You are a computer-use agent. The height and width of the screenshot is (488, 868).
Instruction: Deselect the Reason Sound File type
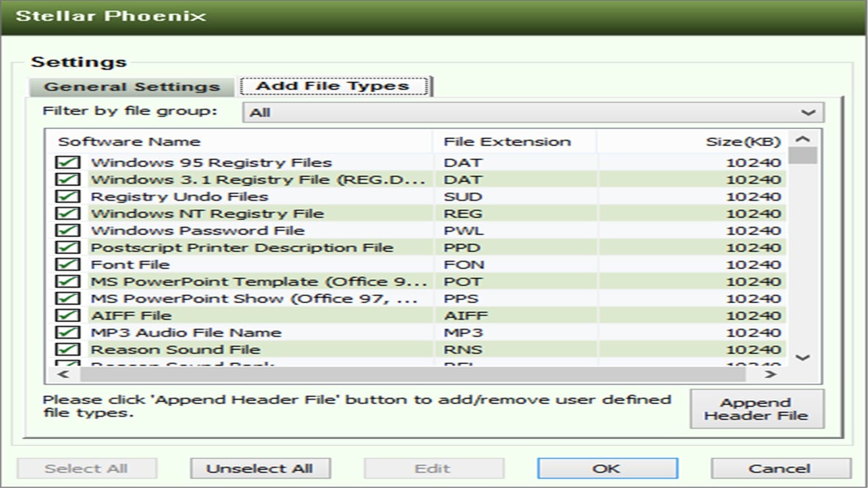tap(67, 349)
